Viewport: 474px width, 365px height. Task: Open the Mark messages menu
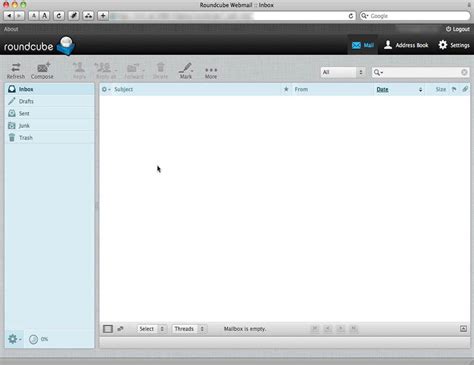point(186,71)
